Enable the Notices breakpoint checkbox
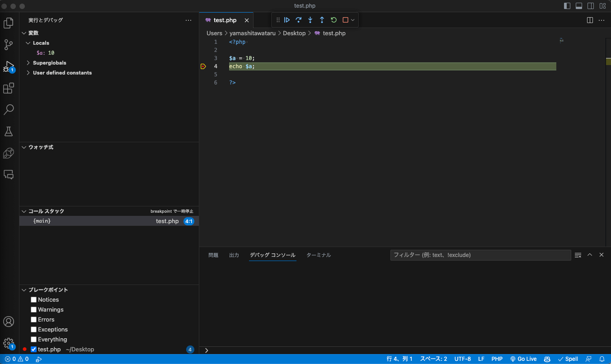This screenshot has width=611, height=364. coord(33,300)
